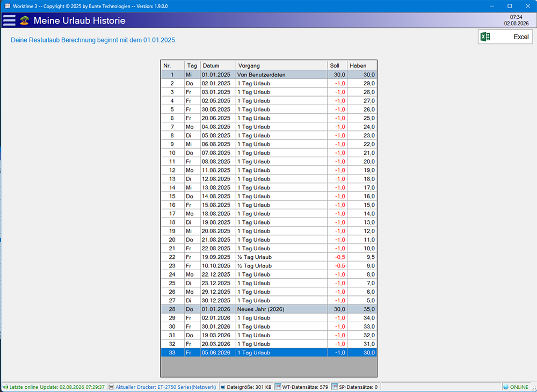Sort by the Tag column header

pyautogui.click(x=192, y=66)
